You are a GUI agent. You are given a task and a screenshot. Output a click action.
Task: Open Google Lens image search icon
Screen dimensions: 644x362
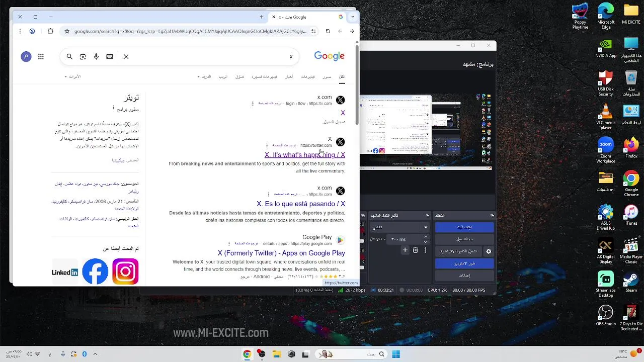tap(83, 57)
